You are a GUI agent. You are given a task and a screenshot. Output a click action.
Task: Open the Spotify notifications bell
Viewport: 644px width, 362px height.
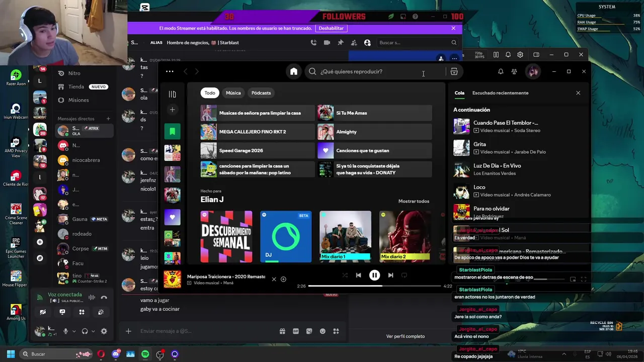501,71
